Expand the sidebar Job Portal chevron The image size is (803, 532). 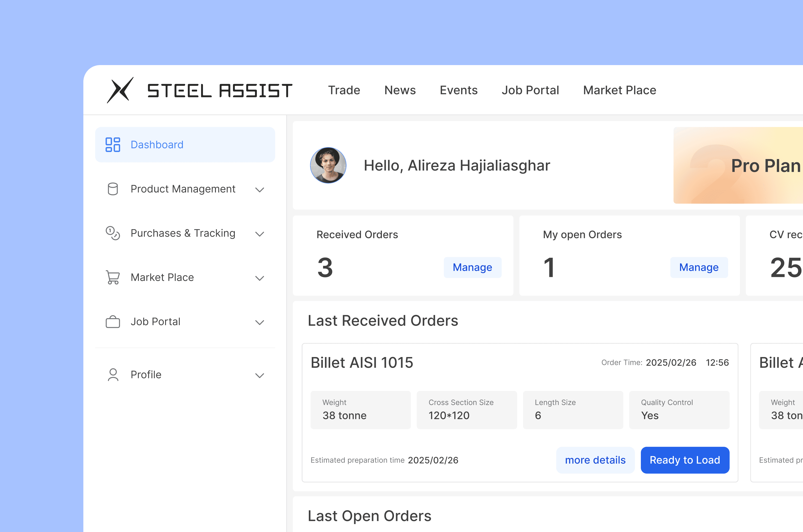(260, 322)
